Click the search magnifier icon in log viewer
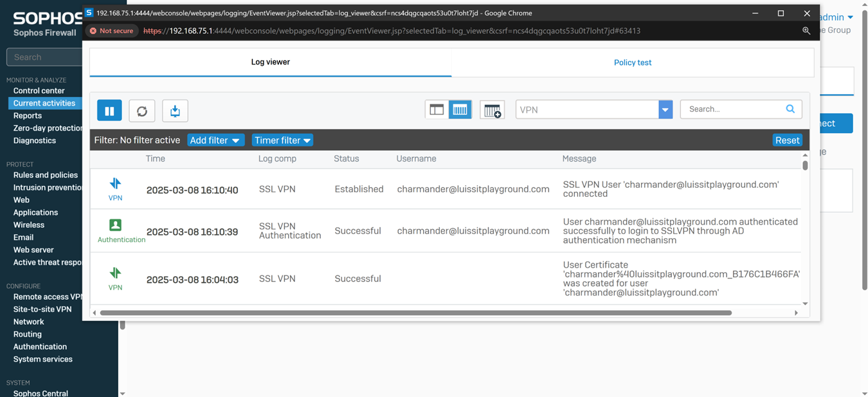 click(x=790, y=109)
